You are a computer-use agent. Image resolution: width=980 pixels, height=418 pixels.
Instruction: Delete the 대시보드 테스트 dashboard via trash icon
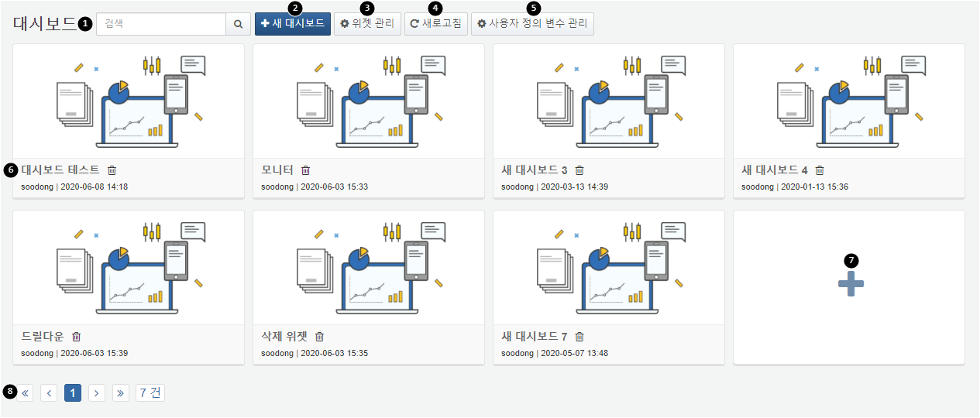[x=112, y=170]
